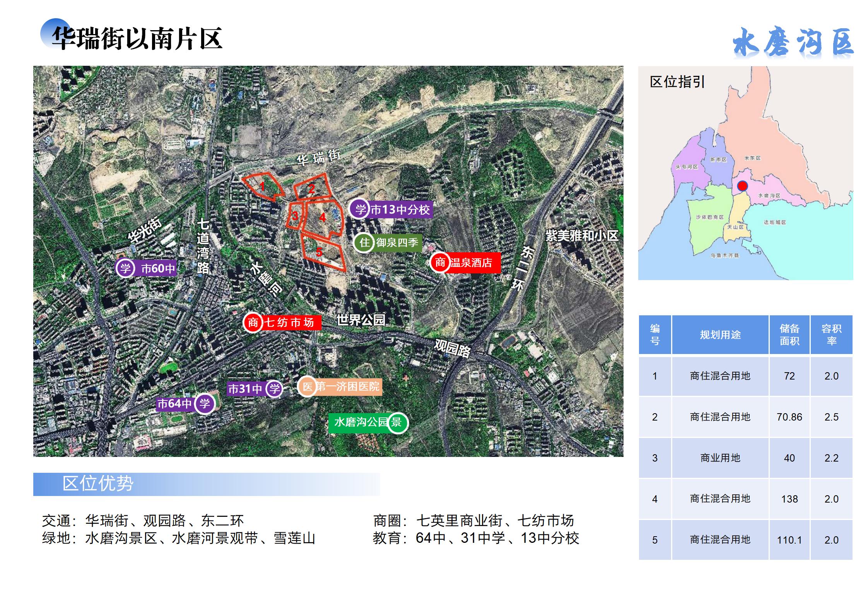Viewport: 868px width, 614px height.
Task: Click the red 商 icon beside 七纺市场
Action: 253,322
